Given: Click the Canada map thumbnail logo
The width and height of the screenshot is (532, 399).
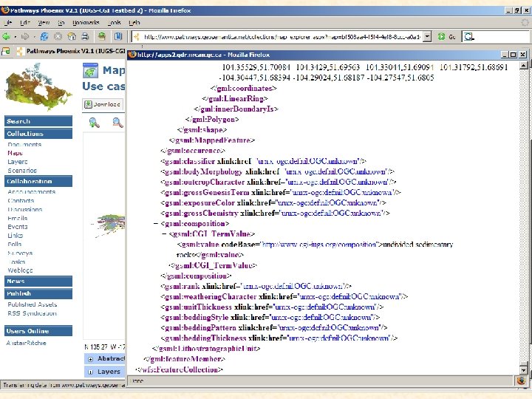Looking at the screenshot, I should tap(38, 87).
